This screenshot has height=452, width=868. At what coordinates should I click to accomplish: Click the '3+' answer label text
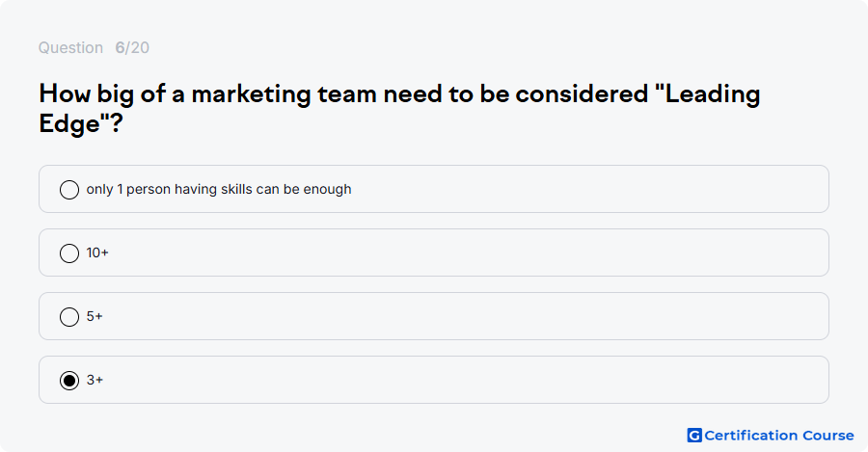pyautogui.click(x=95, y=380)
